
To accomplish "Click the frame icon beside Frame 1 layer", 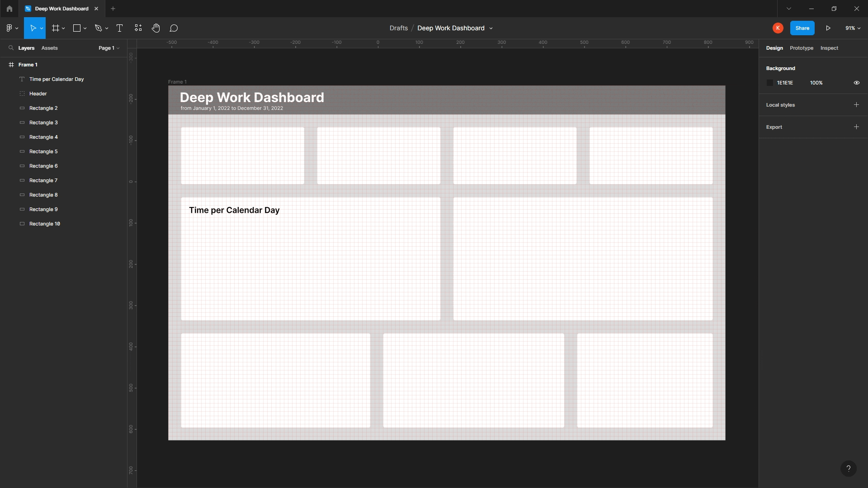I will tap(11, 65).
